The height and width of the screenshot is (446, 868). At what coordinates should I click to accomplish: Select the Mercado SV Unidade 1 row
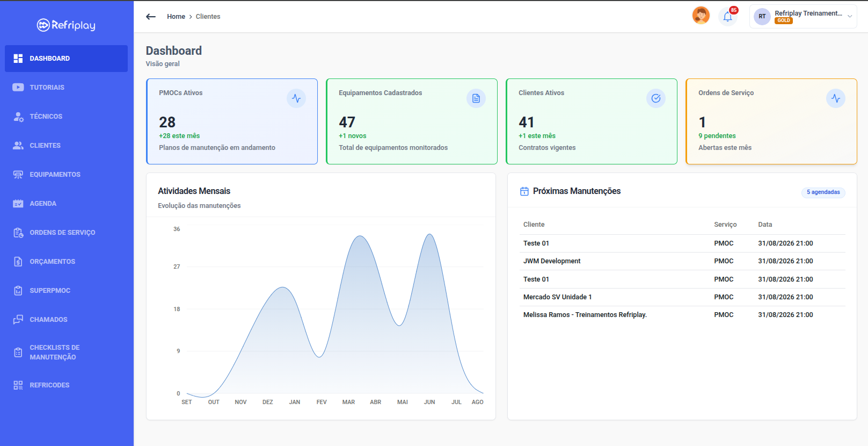pyautogui.click(x=682, y=297)
